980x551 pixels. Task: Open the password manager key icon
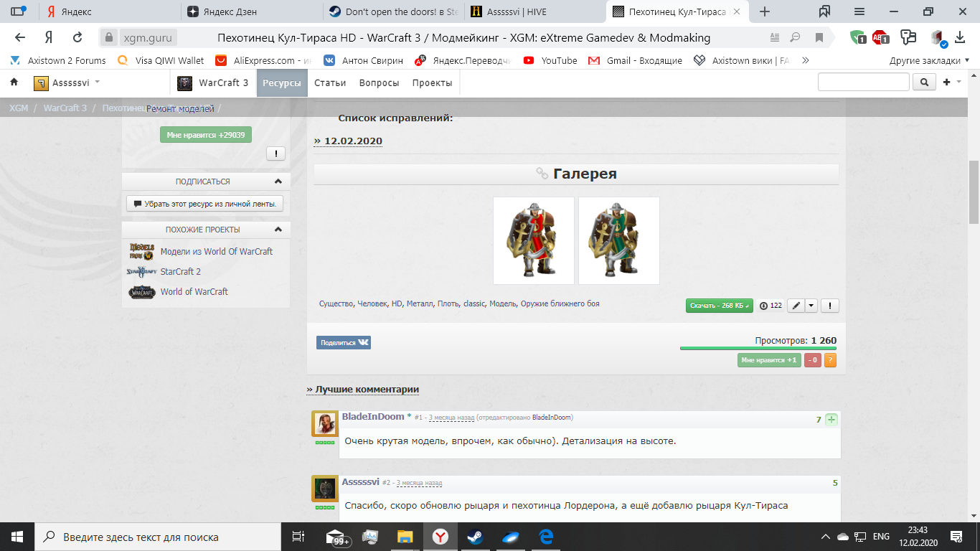pos(909,37)
